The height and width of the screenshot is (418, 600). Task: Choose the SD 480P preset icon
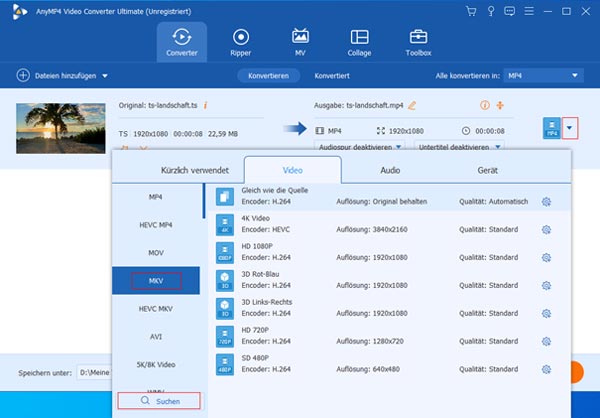[225, 364]
